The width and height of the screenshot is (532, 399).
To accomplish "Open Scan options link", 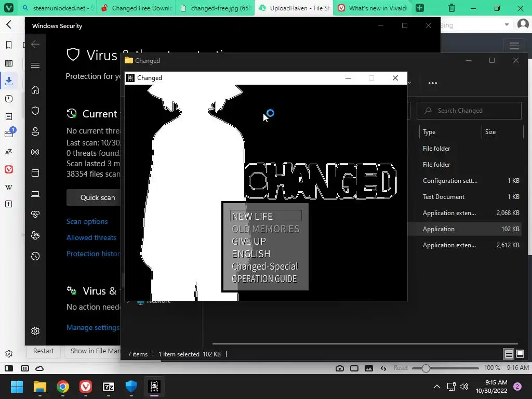I will (x=87, y=221).
